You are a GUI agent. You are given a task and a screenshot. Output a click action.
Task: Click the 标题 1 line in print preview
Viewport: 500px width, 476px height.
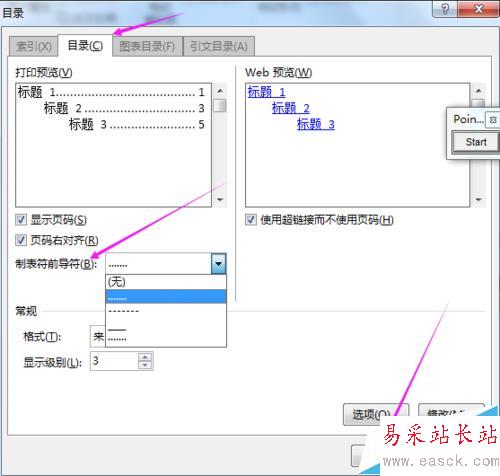111,92
